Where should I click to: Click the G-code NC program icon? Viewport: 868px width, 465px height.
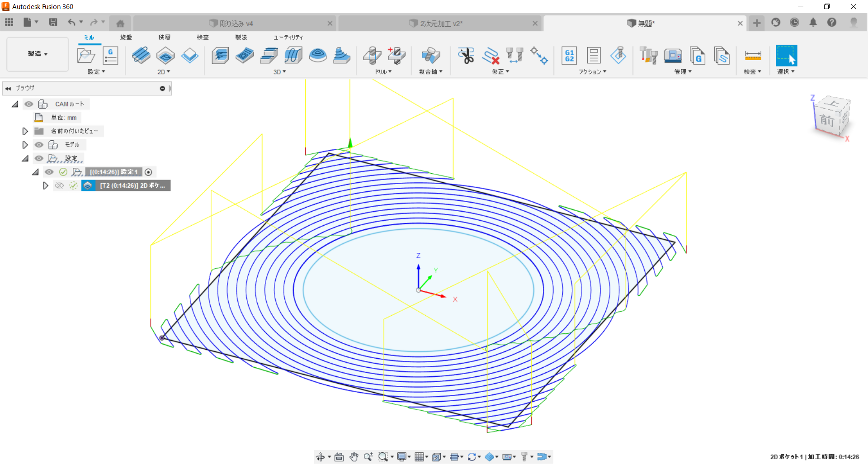[x=110, y=56]
